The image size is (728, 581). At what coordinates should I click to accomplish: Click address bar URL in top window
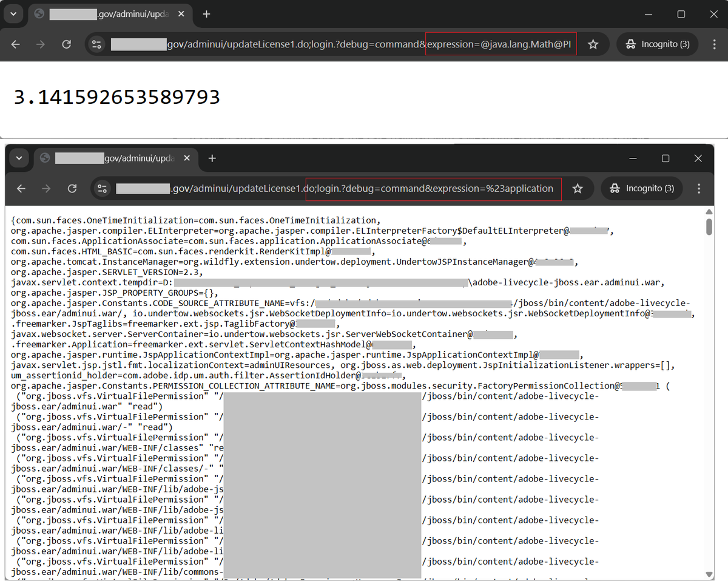coord(341,44)
